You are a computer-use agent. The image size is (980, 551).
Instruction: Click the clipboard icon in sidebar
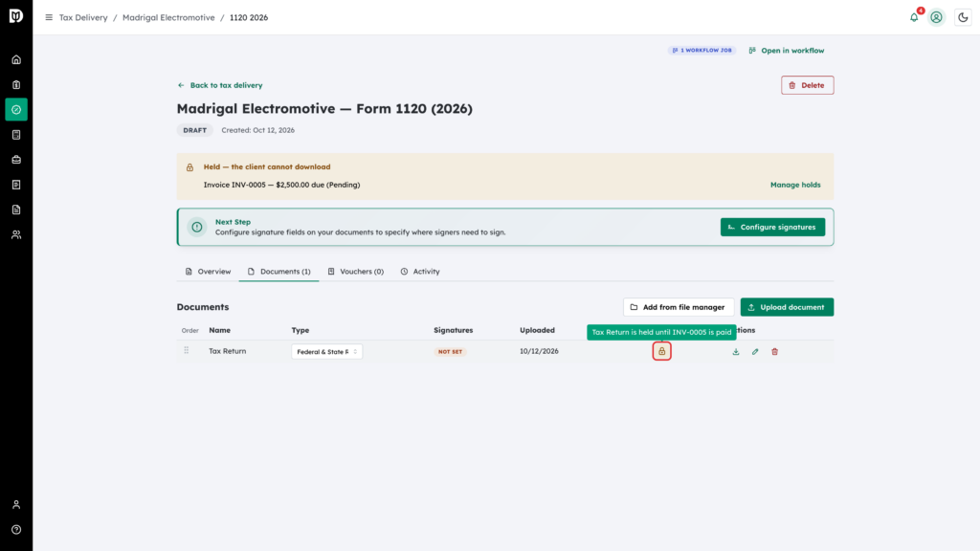tap(16, 85)
